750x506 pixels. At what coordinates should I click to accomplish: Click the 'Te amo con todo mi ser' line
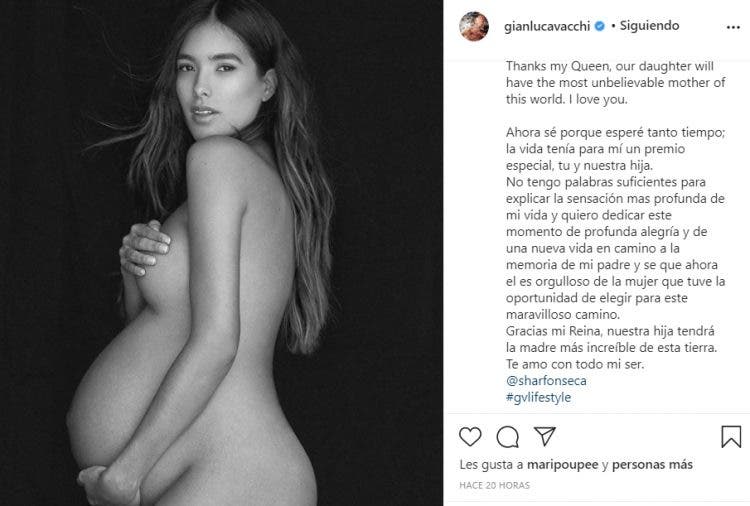point(575,364)
